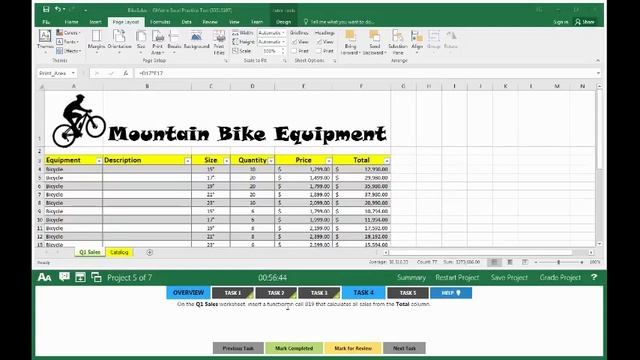
Task: Toggle Headings View checkbox
Action: click(319, 42)
